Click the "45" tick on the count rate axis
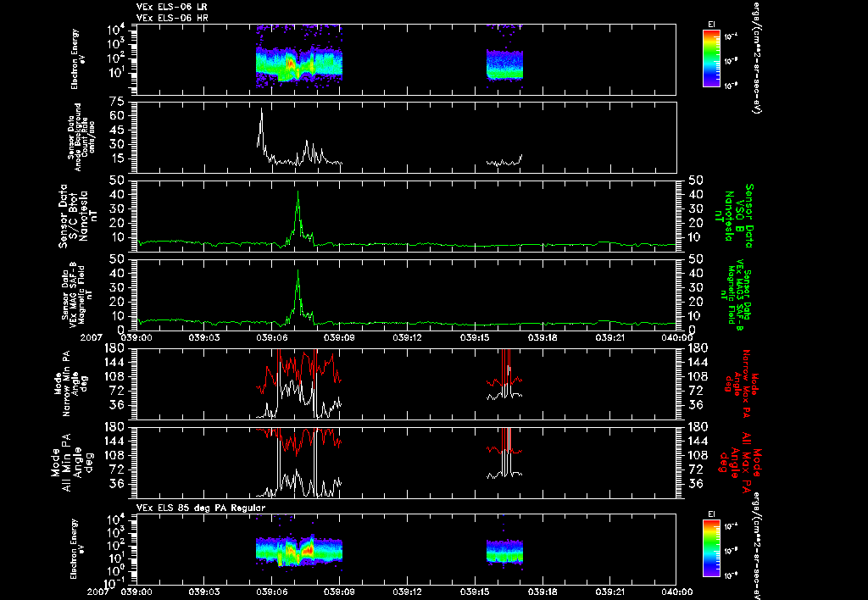Image resolution: width=868 pixels, height=600 pixels. click(x=115, y=130)
